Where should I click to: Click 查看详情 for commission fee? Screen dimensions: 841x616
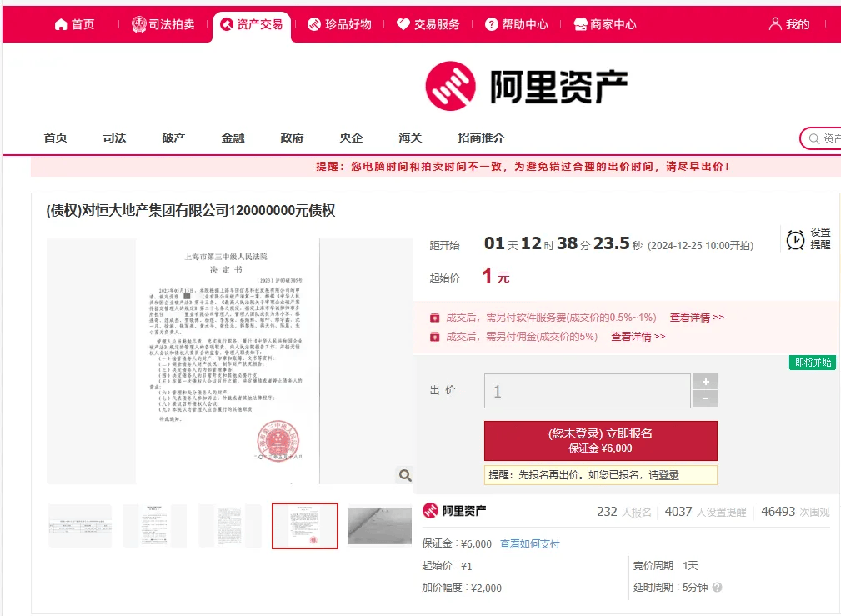click(638, 337)
